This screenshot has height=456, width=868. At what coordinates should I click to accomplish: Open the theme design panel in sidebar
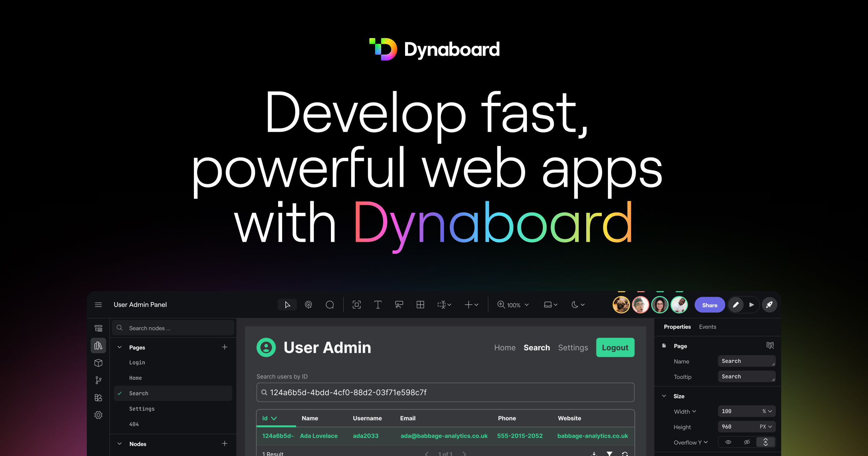[98, 397]
